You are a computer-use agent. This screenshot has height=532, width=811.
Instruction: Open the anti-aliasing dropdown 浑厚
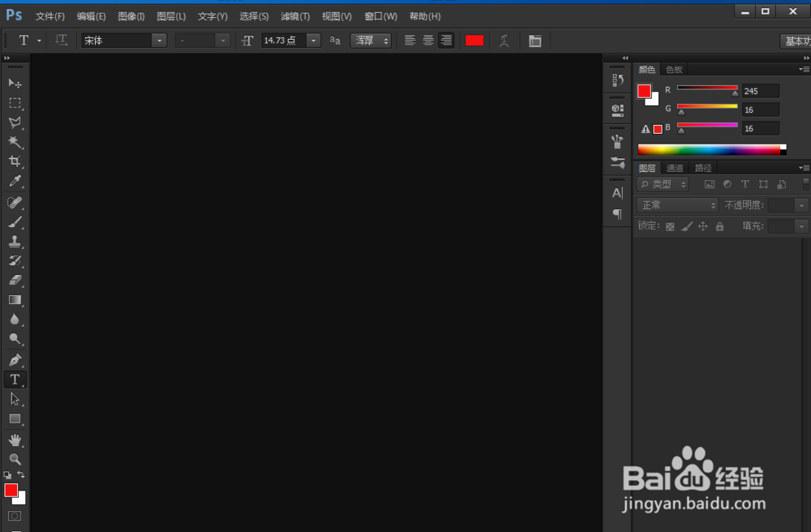pos(371,41)
